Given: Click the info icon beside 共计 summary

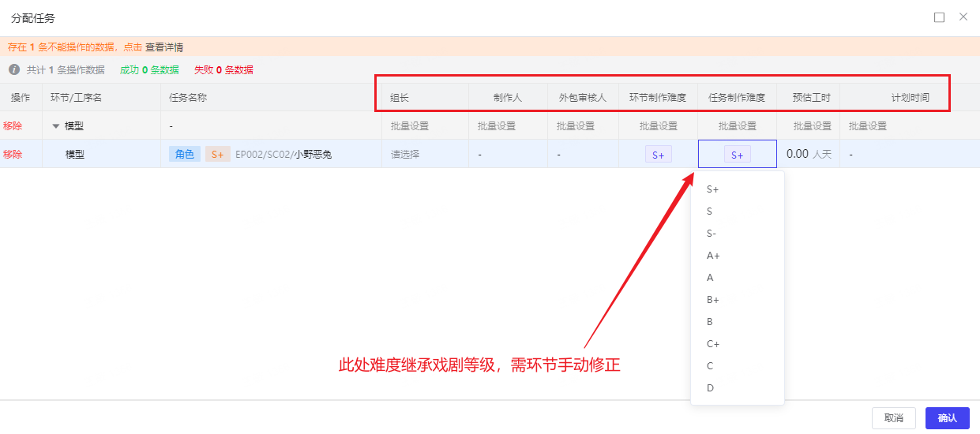Looking at the screenshot, I should pos(14,69).
